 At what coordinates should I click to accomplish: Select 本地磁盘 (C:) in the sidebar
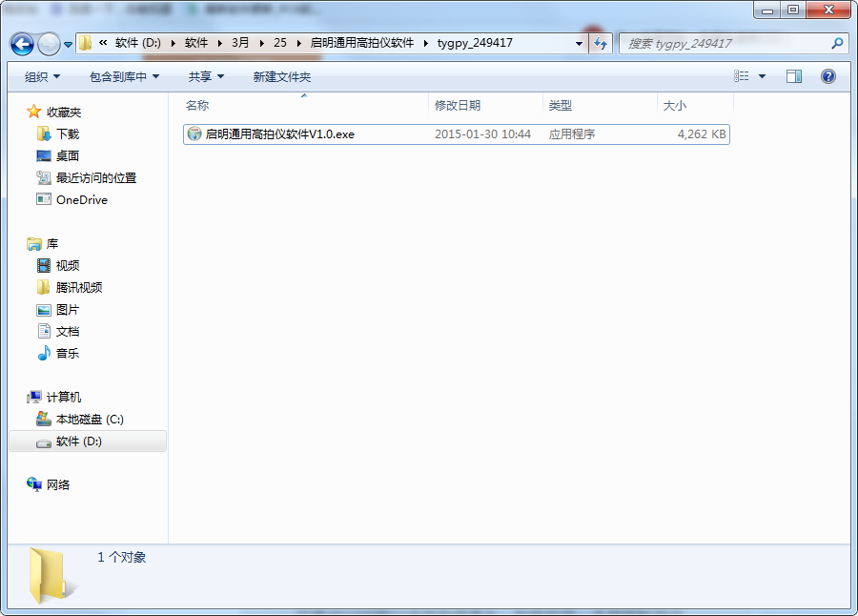click(90, 420)
